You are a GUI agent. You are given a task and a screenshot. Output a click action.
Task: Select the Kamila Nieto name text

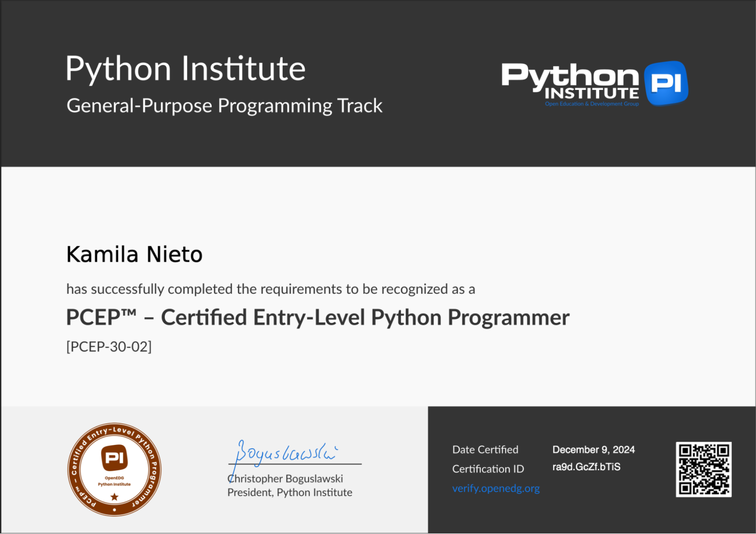(134, 254)
